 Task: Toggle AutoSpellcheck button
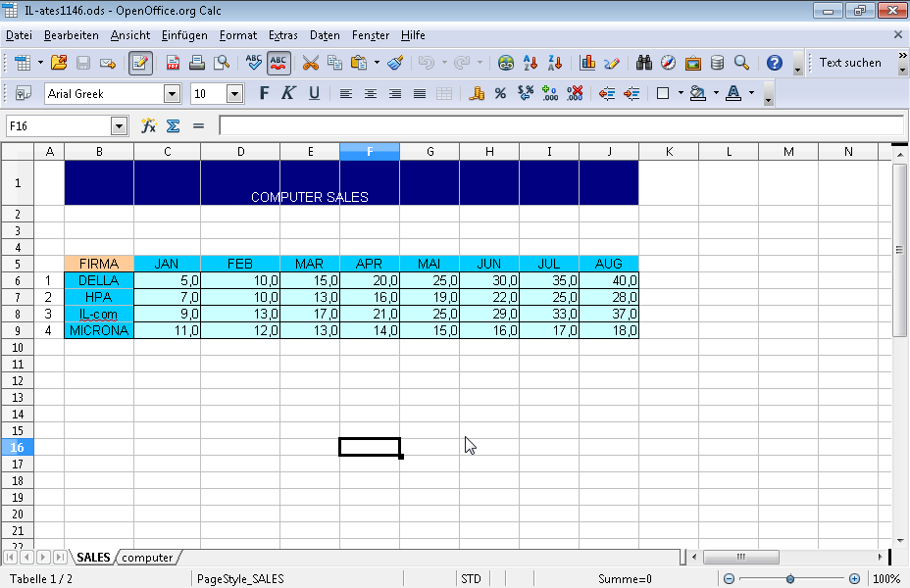point(278,63)
